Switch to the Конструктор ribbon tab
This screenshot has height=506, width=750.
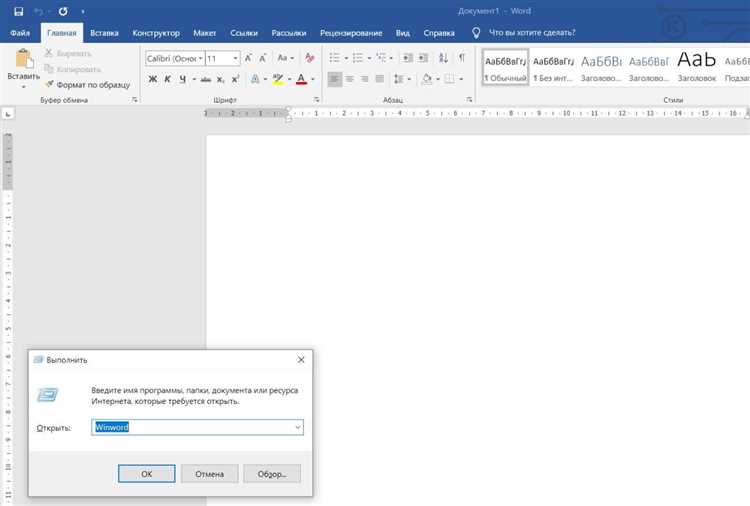pos(156,33)
